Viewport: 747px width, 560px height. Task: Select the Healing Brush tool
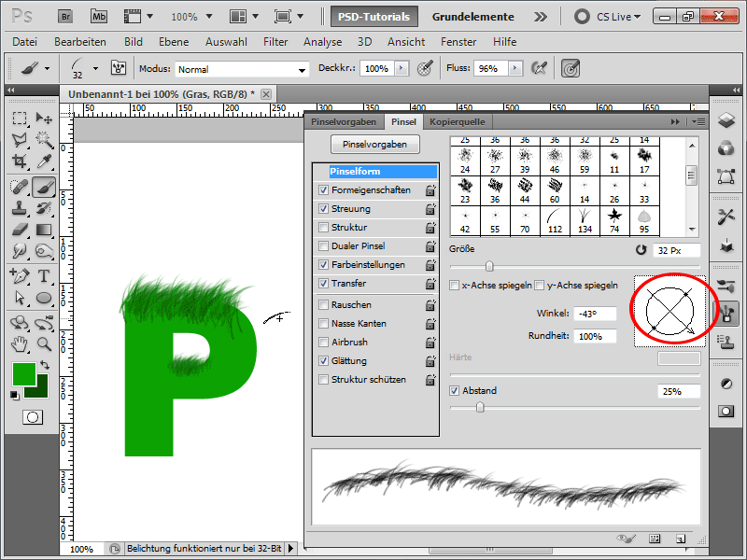tap(20, 186)
